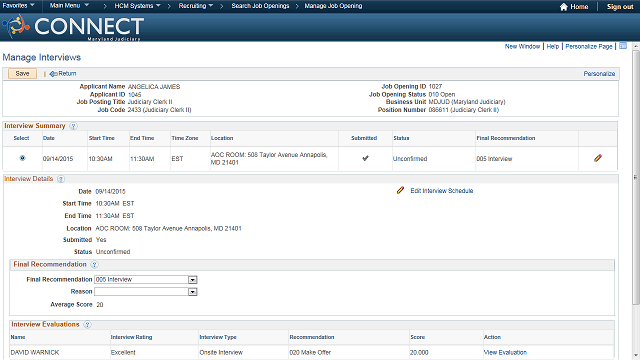This screenshot has width=640, height=360.
Task: Click the Score column header
Action: point(418,337)
